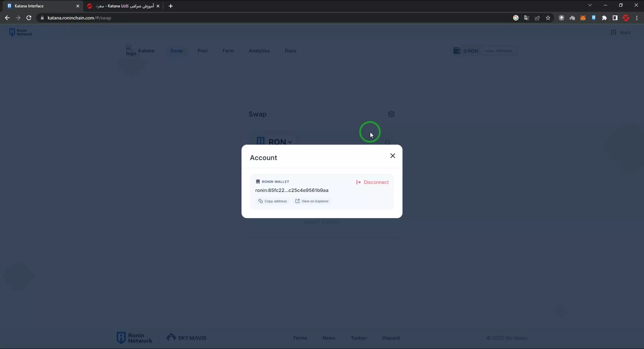The width and height of the screenshot is (644, 349).
Task: Click the Katana logo
Action: pos(140,51)
